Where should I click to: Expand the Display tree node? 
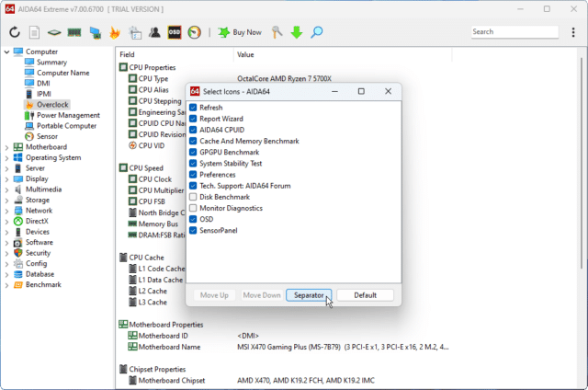point(6,179)
